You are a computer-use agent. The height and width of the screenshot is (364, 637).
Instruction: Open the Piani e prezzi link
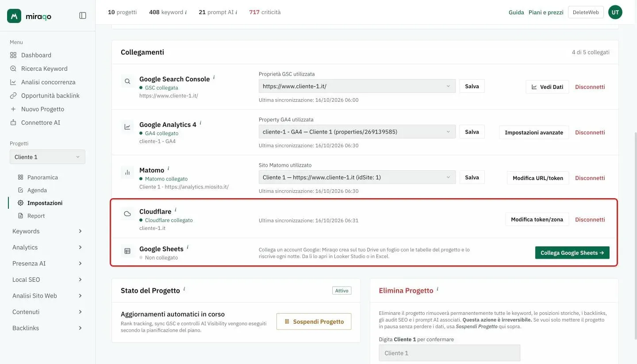pos(546,12)
